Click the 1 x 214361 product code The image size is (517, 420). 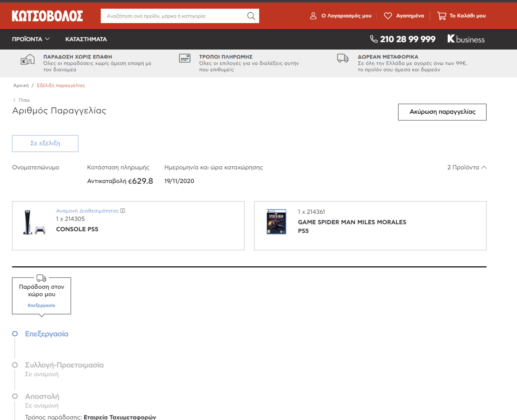point(311,212)
